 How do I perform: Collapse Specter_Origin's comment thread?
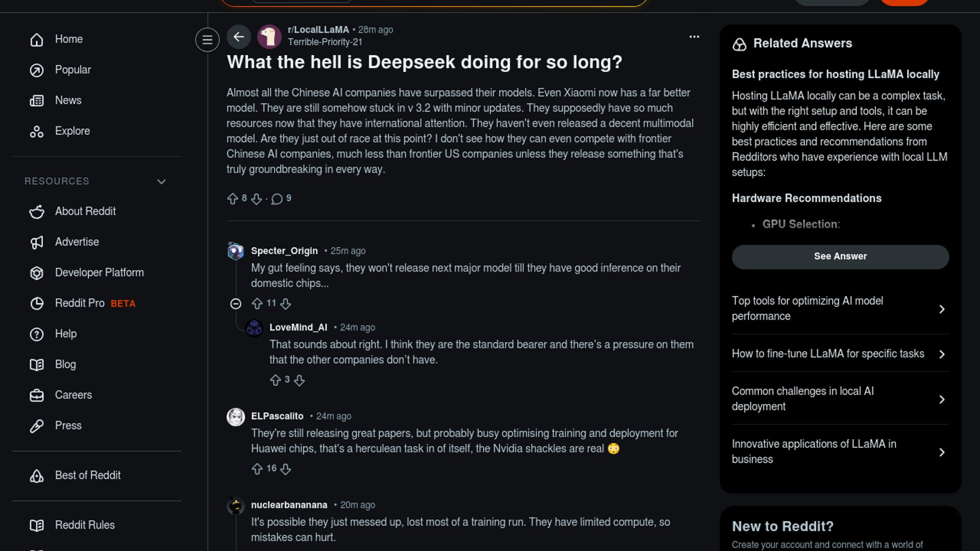click(236, 304)
